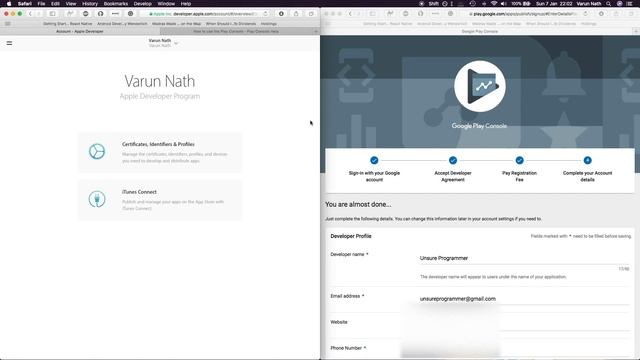Click the GitHub extension icon in left window
The image size is (640, 360).
click(100, 13)
